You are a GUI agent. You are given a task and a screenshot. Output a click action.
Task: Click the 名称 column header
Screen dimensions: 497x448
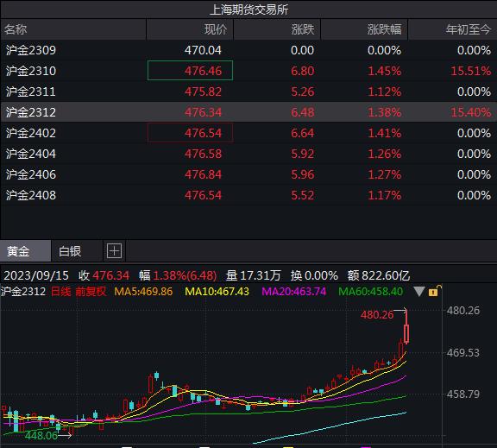click(16, 29)
